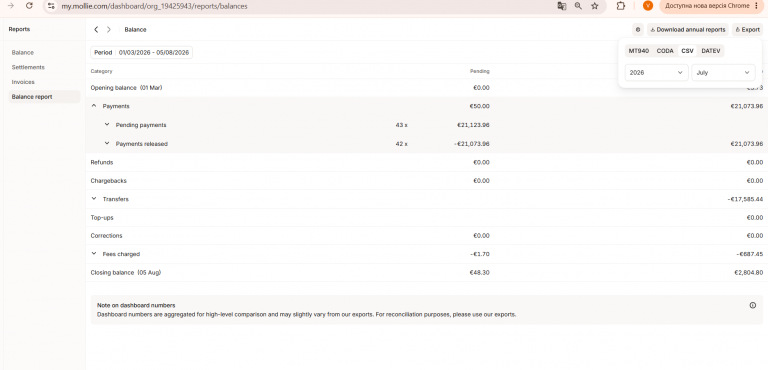Open balance report settings gear icon
Image resolution: width=768 pixels, height=370 pixels.
(638, 29)
